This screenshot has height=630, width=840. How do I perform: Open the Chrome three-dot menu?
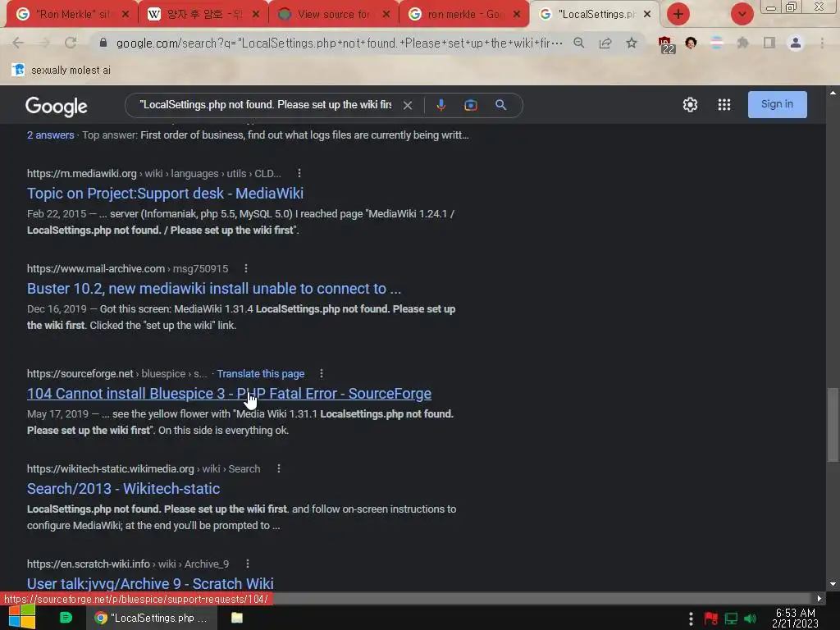point(822,43)
